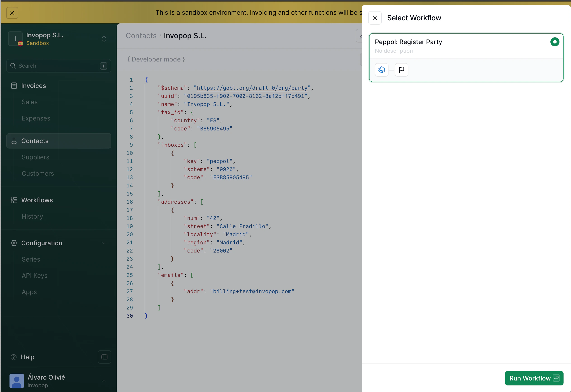571x392 pixels.
Task: Click the Configuration gear icon
Action: click(x=14, y=243)
